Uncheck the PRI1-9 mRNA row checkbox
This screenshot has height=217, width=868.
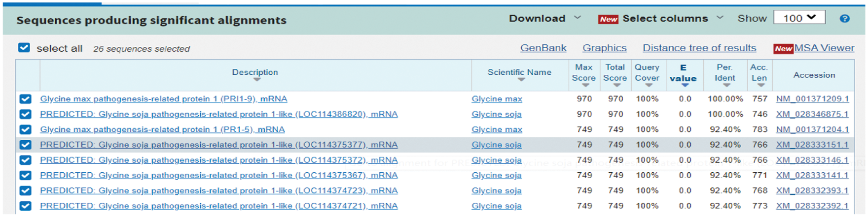point(26,99)
